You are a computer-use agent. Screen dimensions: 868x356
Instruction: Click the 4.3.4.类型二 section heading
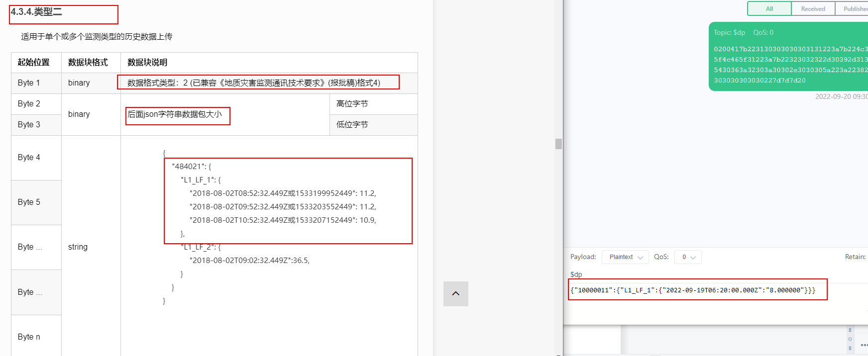[x=37, y=12]
